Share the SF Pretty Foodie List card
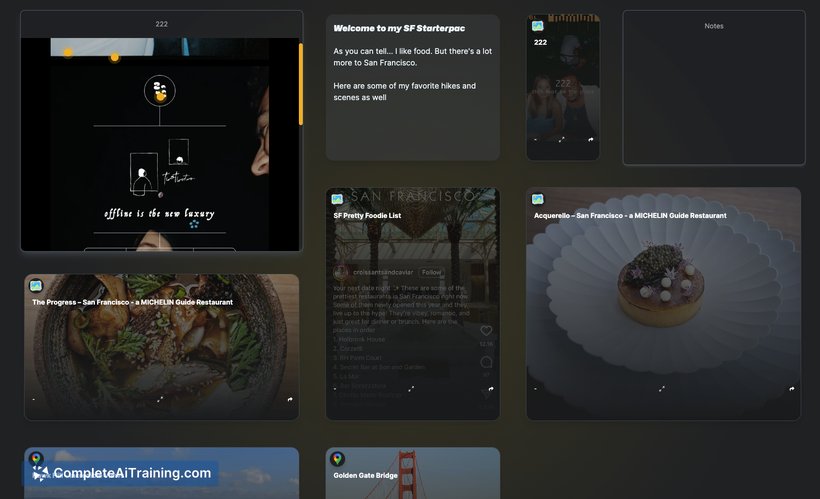This screenshot has height=499, width=820. pos(491,389)
